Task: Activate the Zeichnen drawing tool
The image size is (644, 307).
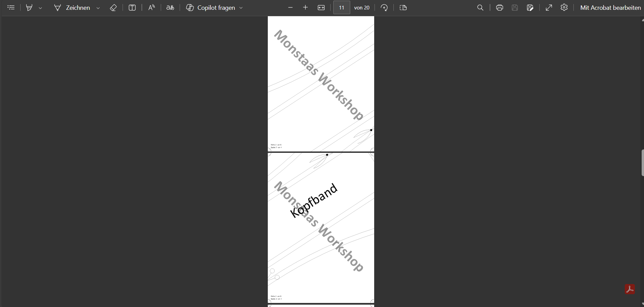Action: point(72,7)
